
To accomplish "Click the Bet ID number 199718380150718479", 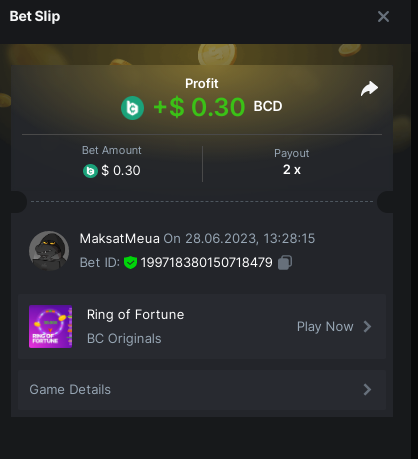I will coord(207,263).
